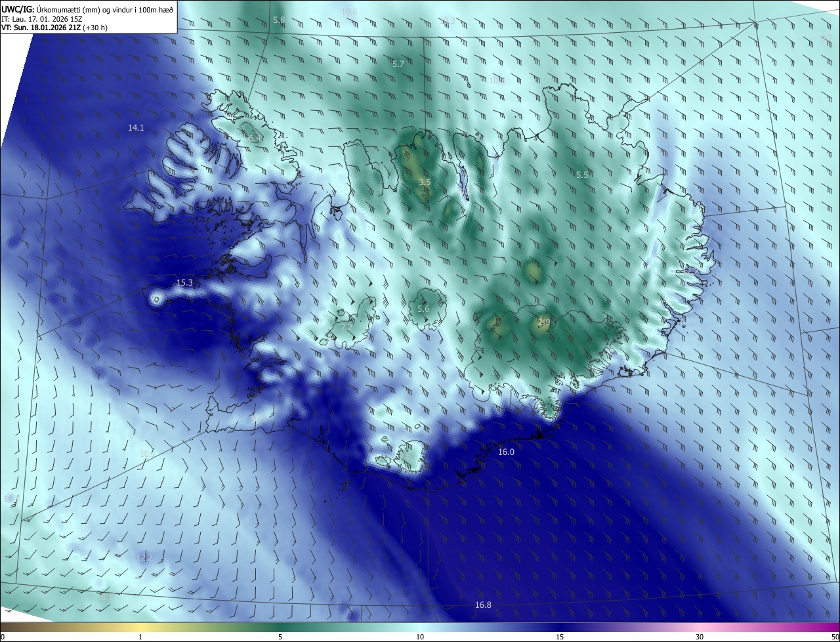
Task: Click the 10.6 value near the top of the map
Action: tap(349, 12)
